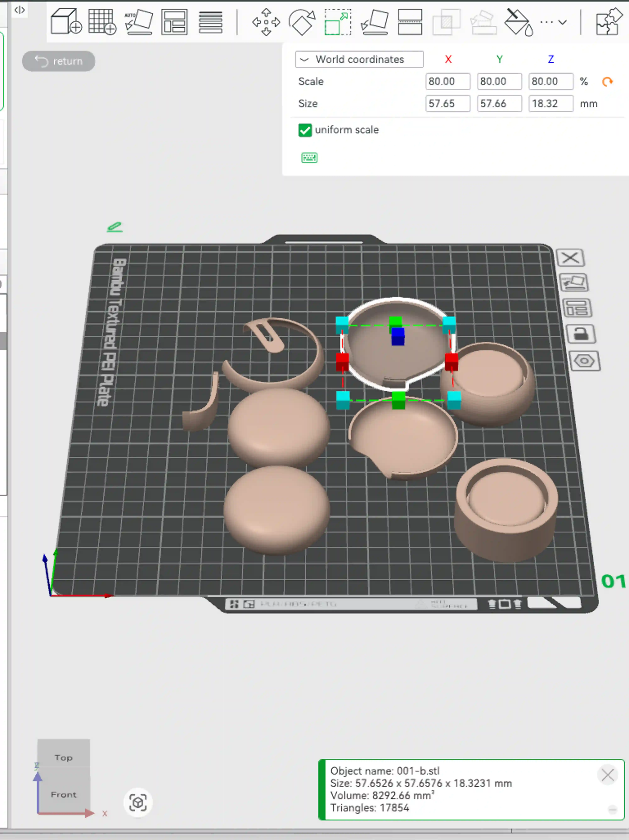
Task: Toggle the plate lock icon
Action: pos(581,334)
